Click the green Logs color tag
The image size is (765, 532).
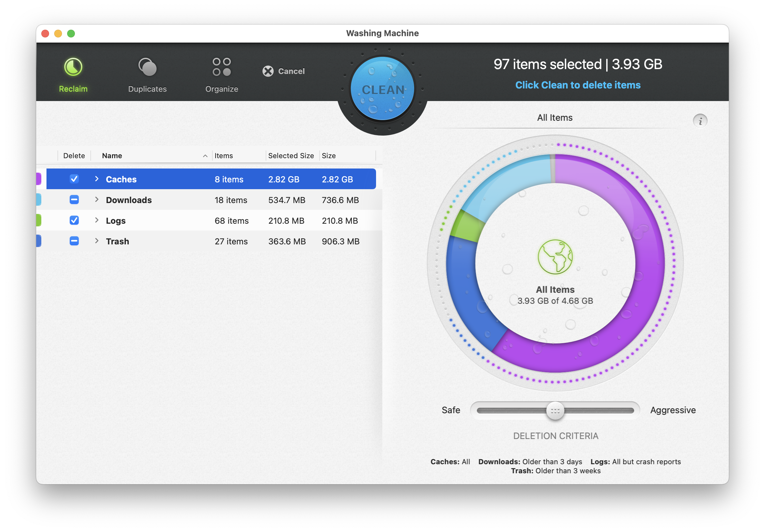(39, 220)
